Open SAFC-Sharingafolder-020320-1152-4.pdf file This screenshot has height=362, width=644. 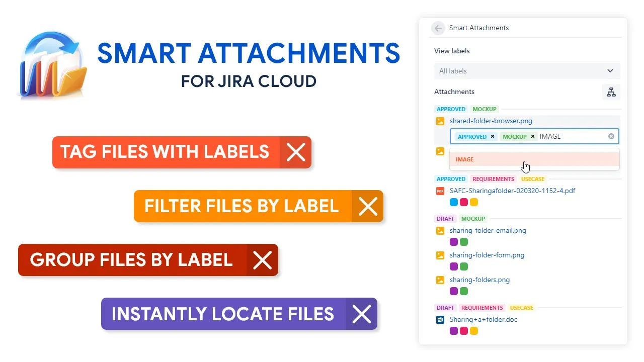tap(513, 191)
